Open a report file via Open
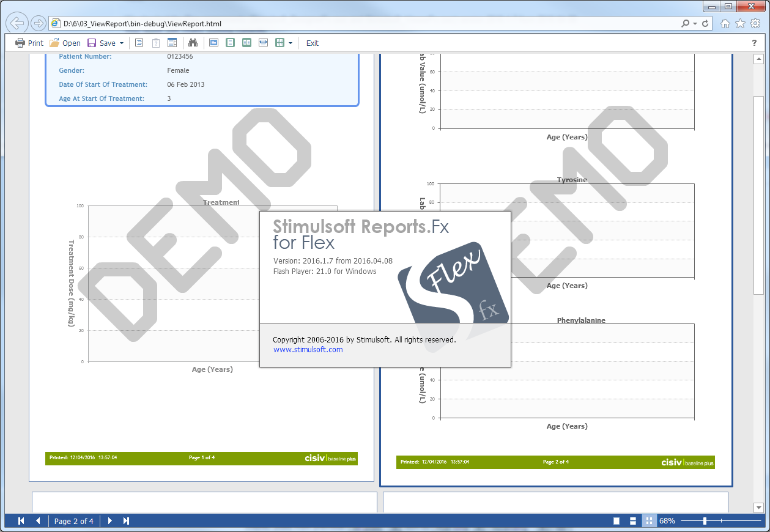This screenshot has width=770, height=532. pyautogui.click(x=65, y=43)
